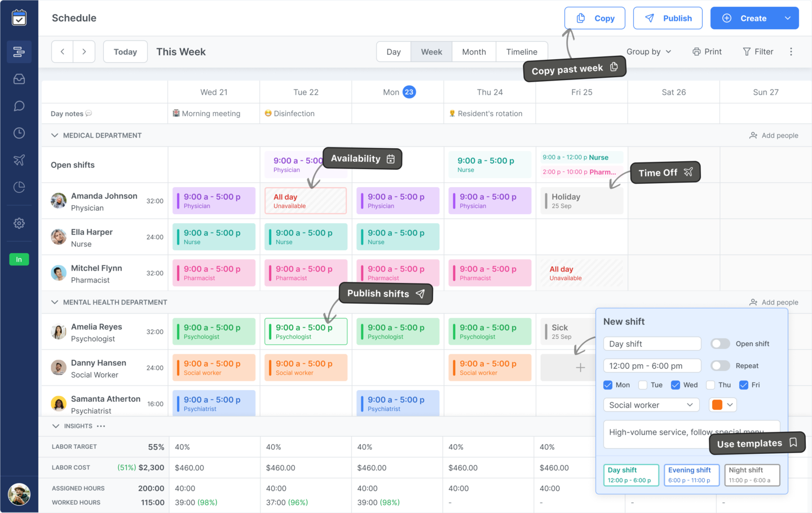Open the three-dot overflow menu
This screenshot has width=812, height=513.
tap(792, 51)
